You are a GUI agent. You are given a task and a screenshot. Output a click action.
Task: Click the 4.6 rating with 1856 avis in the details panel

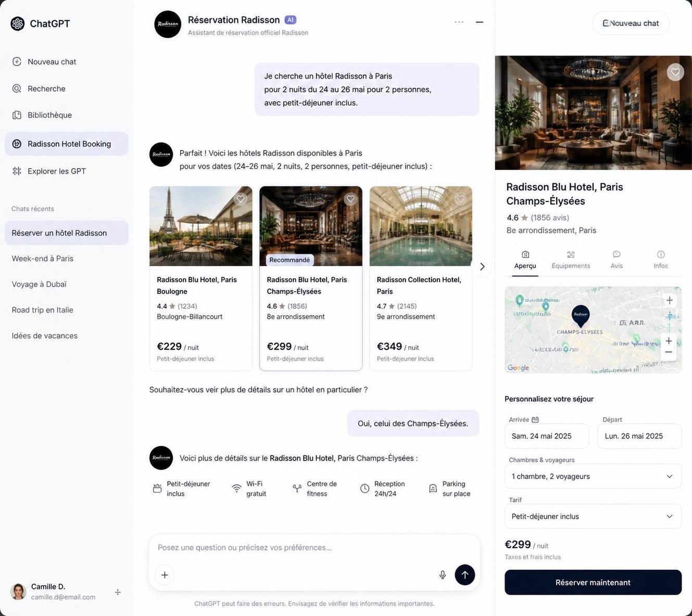[538, 218]
